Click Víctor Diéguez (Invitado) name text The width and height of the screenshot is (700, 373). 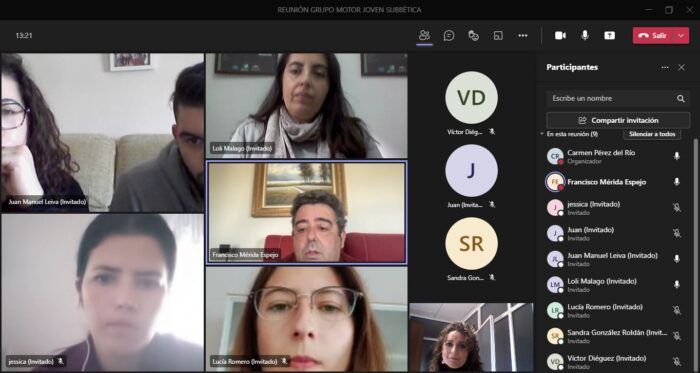[x=607, y=358]
